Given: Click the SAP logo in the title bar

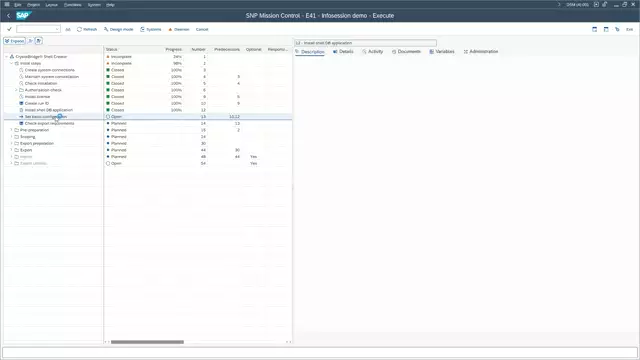Looking at the screenshot, I should 24,16.
